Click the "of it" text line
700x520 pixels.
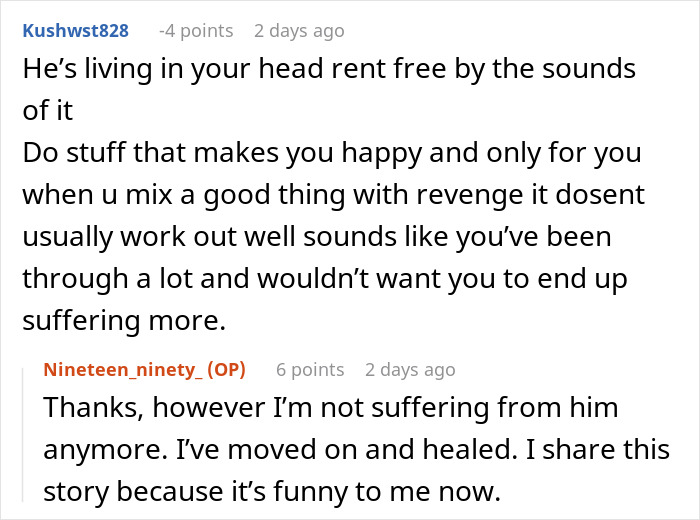49,112
